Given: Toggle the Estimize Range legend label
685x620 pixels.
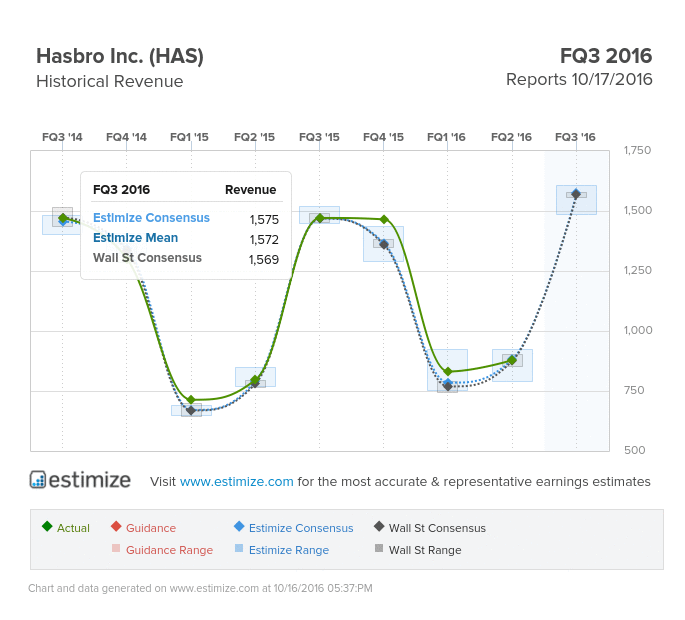Looking at the screenshot, I should 289,550.
